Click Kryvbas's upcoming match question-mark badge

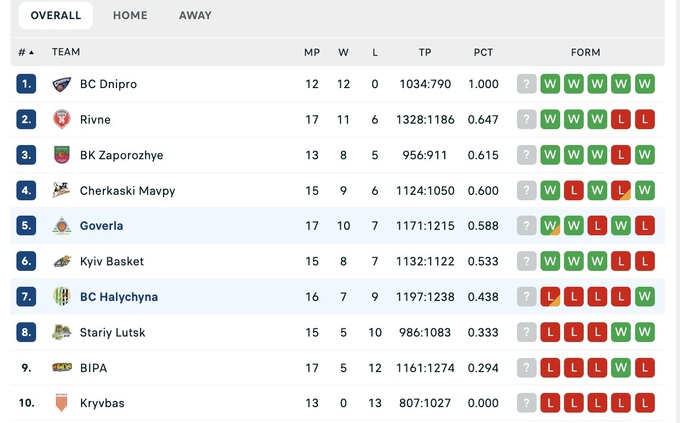[527, 403]
